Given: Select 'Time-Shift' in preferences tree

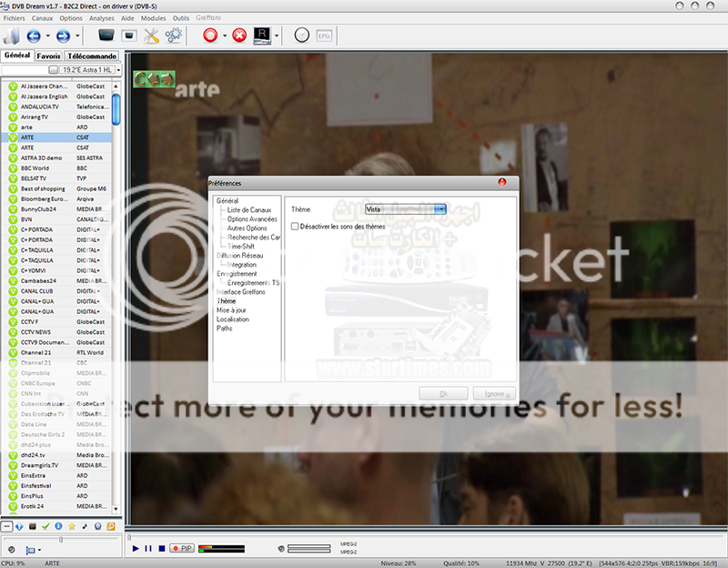Looking at the screenshot, I should (x=241, y=246).
